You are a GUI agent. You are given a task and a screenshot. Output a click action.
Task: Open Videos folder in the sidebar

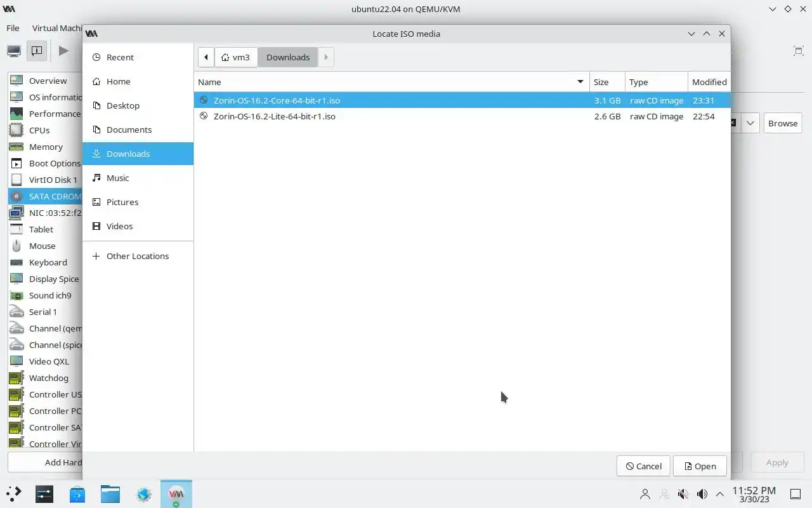click(x=138, y=226)
